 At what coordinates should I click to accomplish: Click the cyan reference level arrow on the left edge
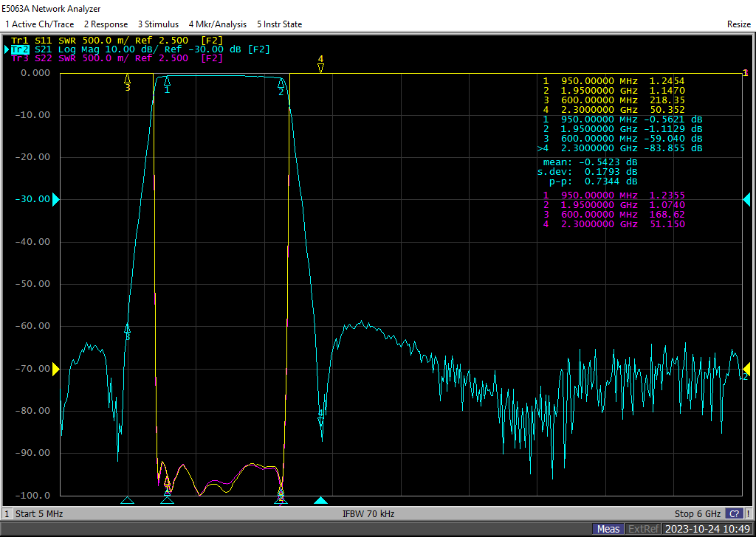click(x=55, y=199)
